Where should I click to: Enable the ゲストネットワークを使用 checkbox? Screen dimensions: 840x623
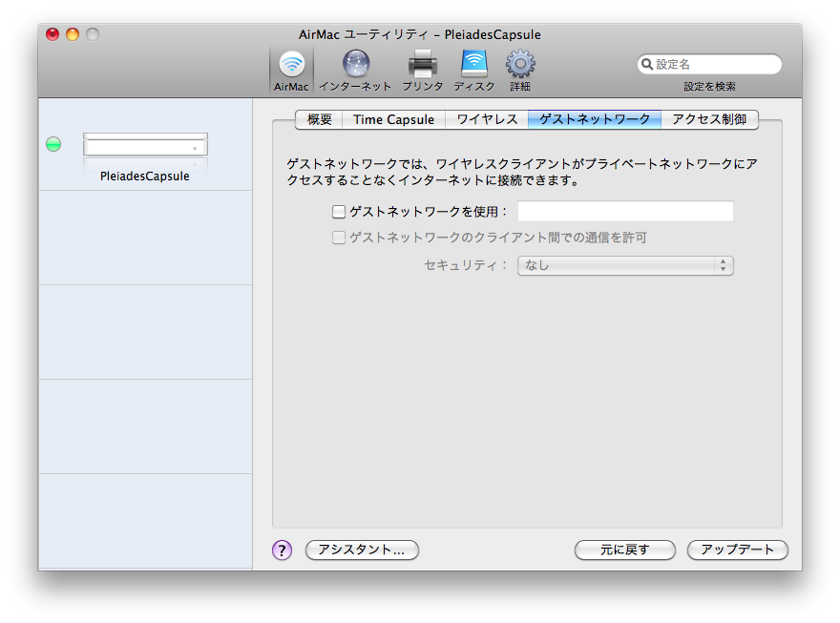tap(339, 212)
